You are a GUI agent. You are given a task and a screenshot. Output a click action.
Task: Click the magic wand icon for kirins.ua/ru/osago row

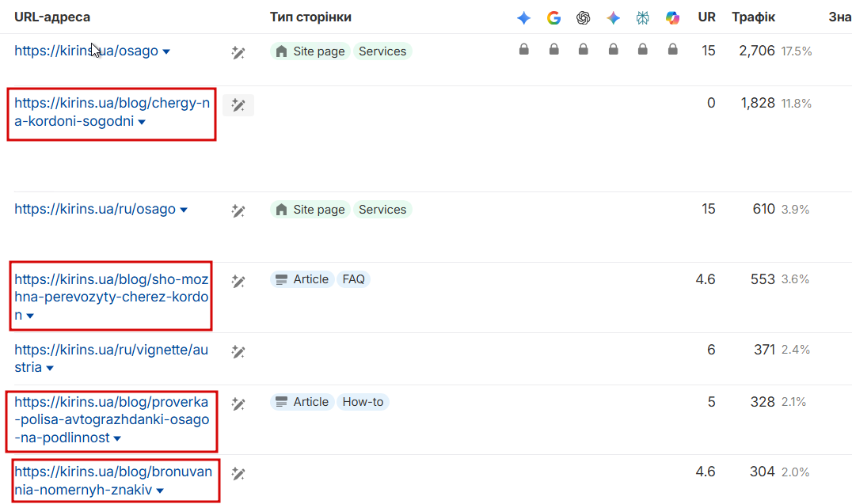[x=238, y=210]
